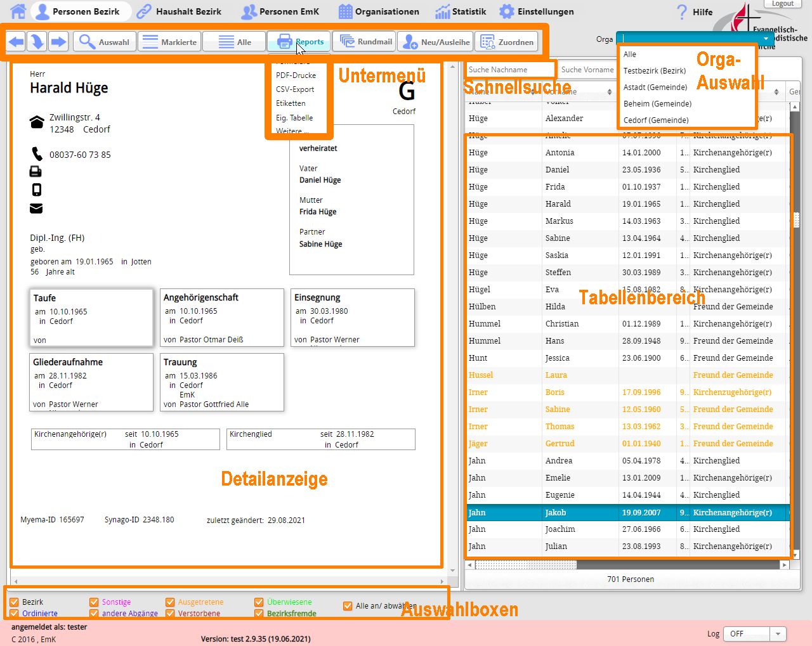The height and width of the screenshot is (646, 812).
Task: Toggle the Ausgetretene checkbox
Action: point(170,602)
